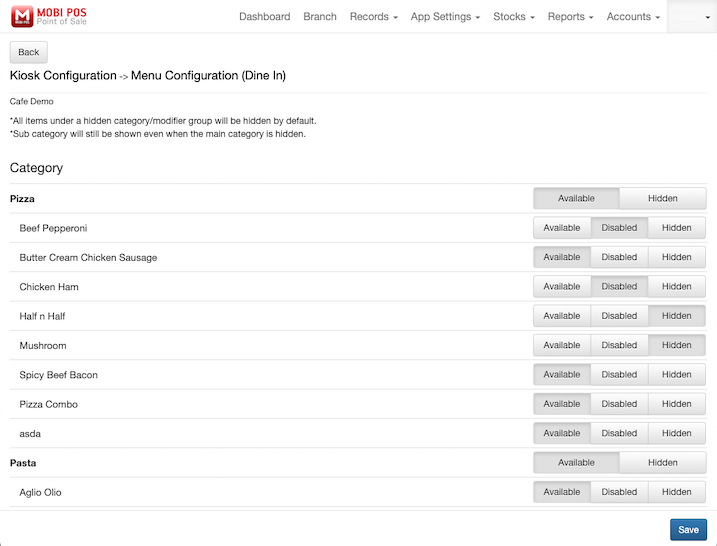
Task: Expand the Reports menu
Action: 570,17
